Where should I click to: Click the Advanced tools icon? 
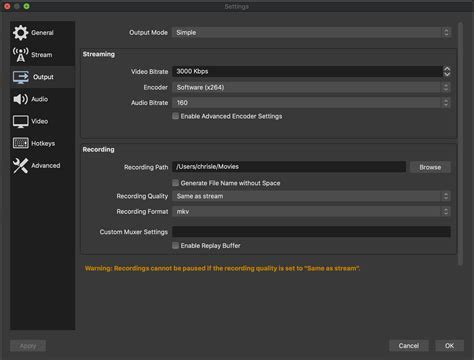click(x=21, y=165)
